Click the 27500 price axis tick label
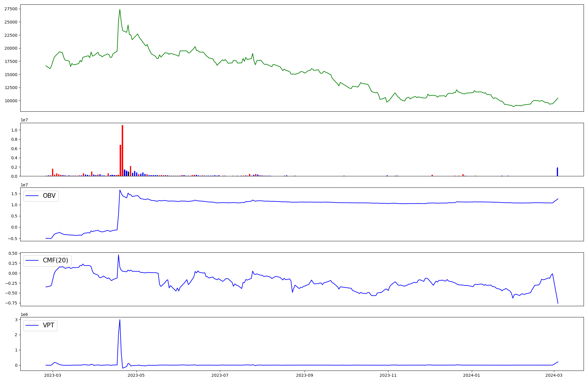588x382 pixels. [11, 9]
